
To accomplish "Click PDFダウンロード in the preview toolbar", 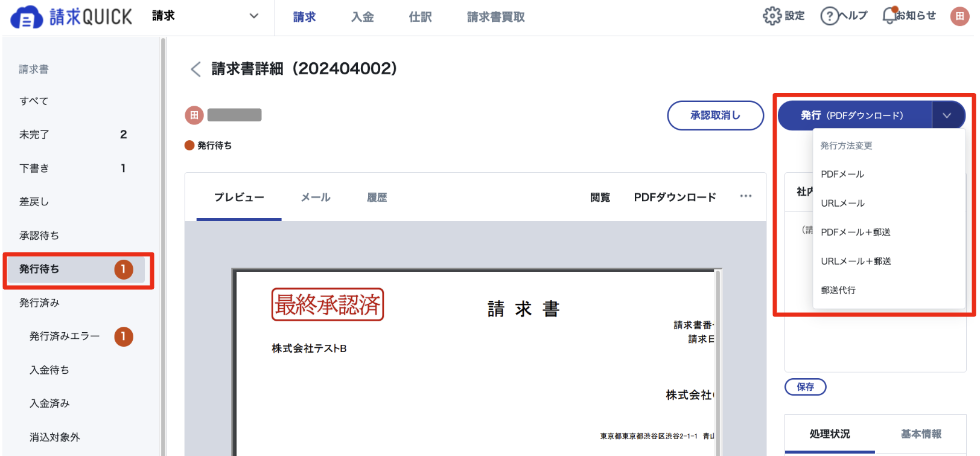I will coord(675,197).
